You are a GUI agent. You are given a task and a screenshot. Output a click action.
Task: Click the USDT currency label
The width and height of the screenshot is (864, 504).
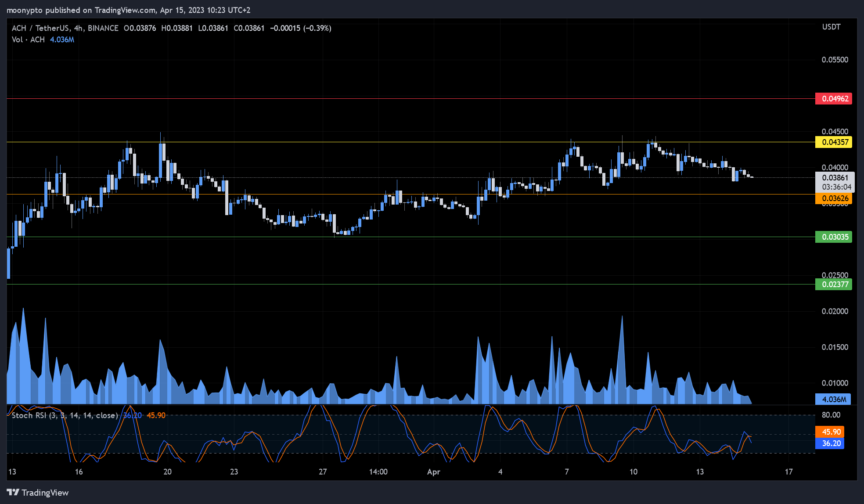pyautogui.click(x=831, y=27)
